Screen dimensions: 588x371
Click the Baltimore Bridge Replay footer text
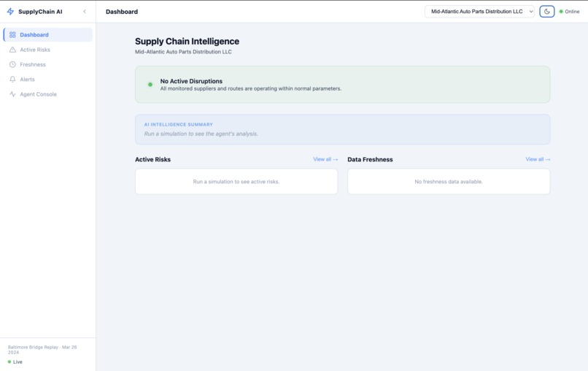coord(42,350)
